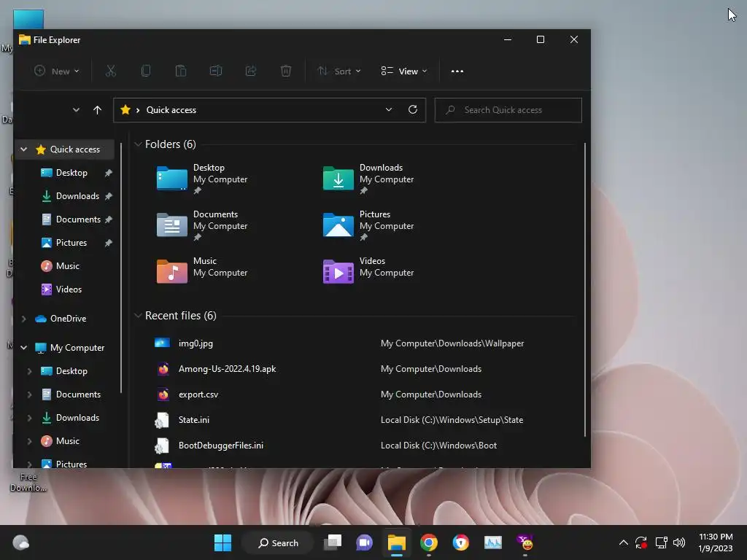Click the Rename icon in toolbar
Viewport: 747px width, 560px height.
[216, 71]
